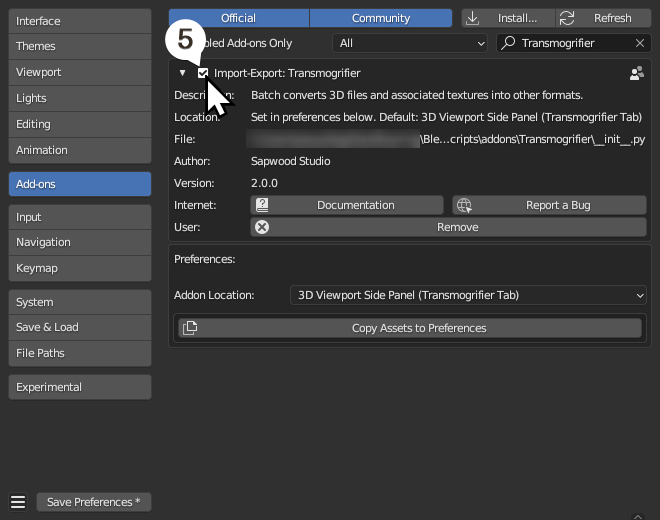The image size is (660, 520).
Task: Click the Remove X circle icon
Action: 262,227
